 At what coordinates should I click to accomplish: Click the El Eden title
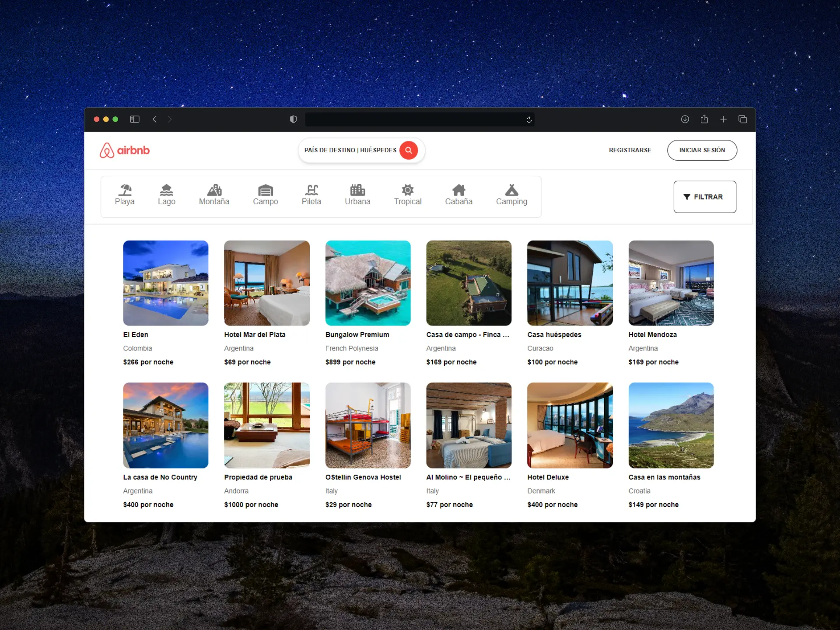tap(136, 335)
